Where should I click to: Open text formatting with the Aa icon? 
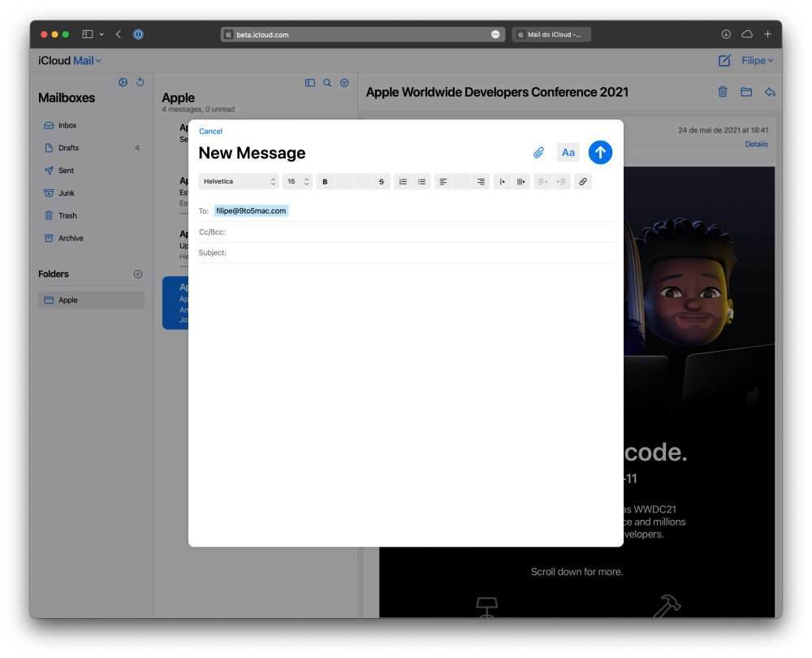click(x=568, y=152)
